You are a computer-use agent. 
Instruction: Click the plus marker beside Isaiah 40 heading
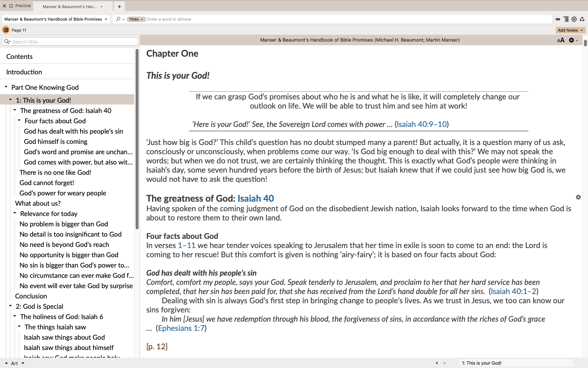[x=578, y=197]
